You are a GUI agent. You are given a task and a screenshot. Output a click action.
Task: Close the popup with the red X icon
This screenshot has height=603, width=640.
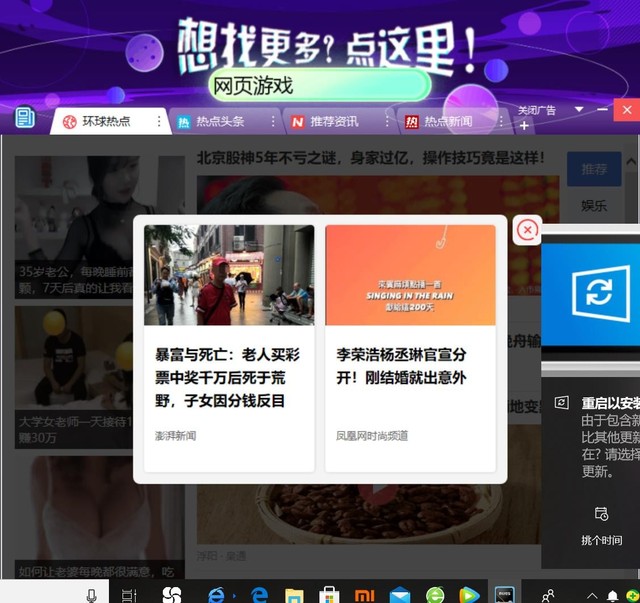pos(527,231)
